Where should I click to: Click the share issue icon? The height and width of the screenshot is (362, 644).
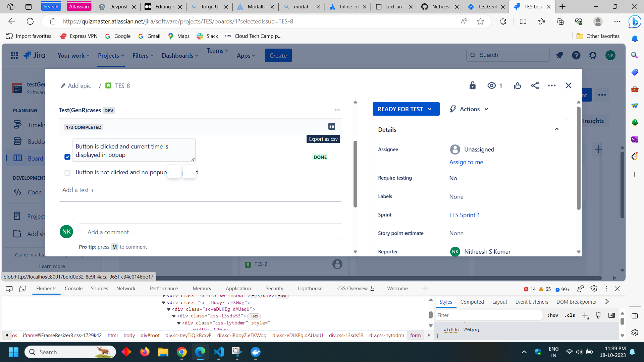[x=535, y=85]
